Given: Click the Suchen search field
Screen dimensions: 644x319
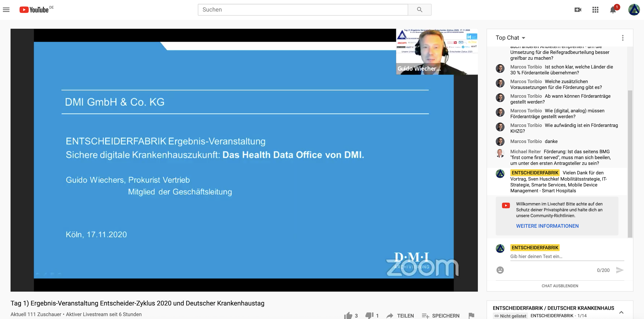Looking at the screenshot, I should [x=303, y=10].
